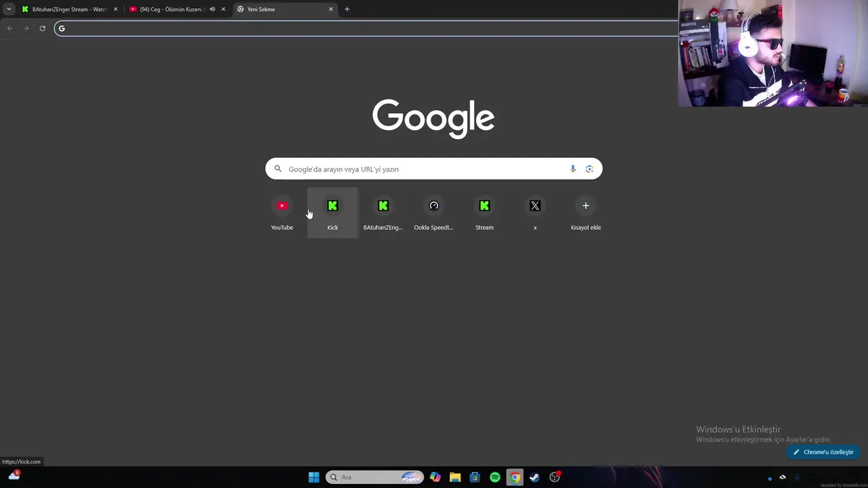
Task: Open the BAtuhanZEng... shortcut tile
Action: (x=383, y=213)
